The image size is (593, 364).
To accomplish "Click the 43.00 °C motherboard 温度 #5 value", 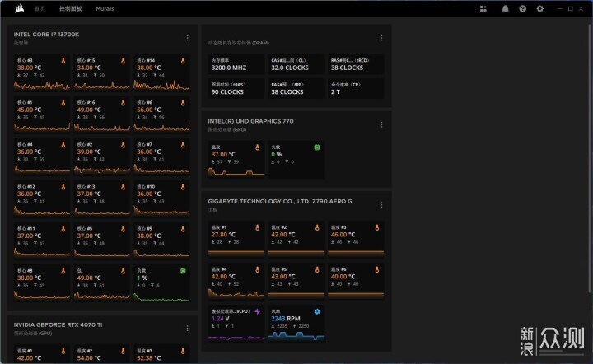I will 282,277.
